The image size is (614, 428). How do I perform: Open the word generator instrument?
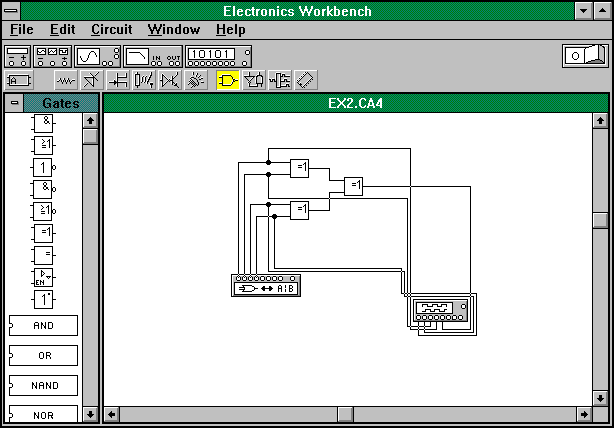point(218,56)
